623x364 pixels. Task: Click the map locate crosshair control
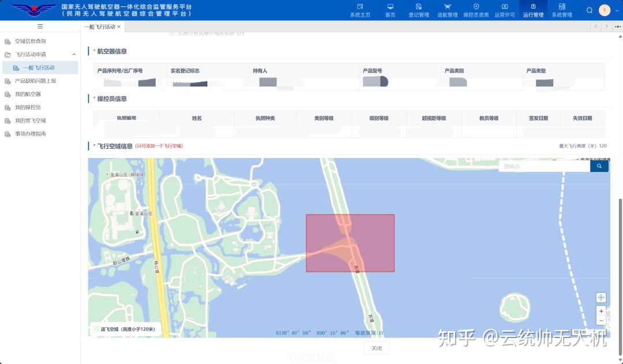pos(601,297)
